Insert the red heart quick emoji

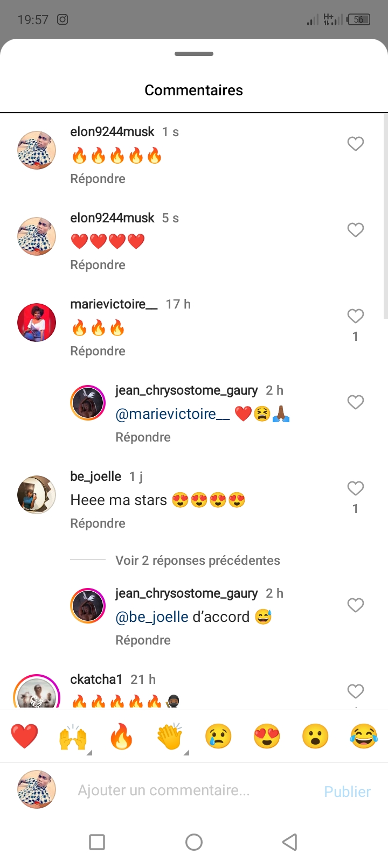[x=25, y=736]
